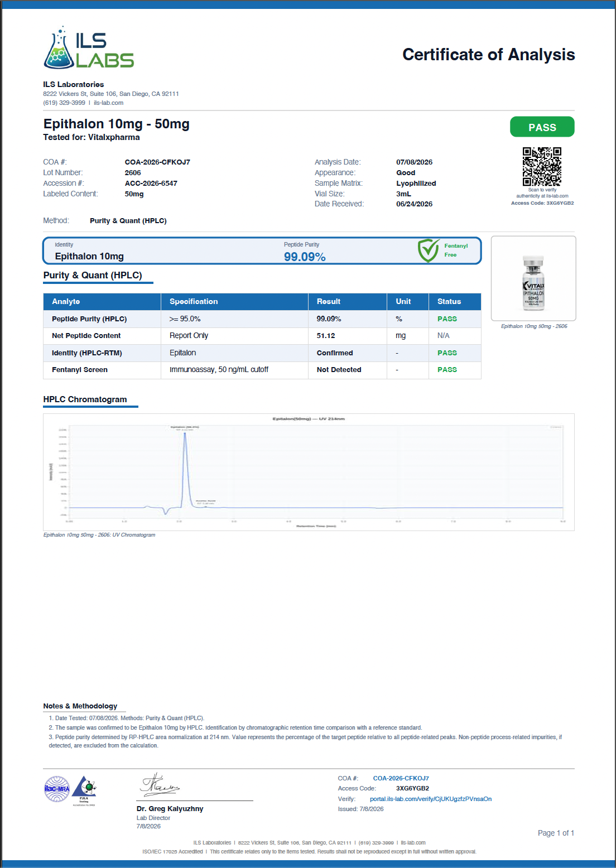Click the PJLA Testing accreditation logo
Viewport: 616px width, 868px height.
click(84, 790)
